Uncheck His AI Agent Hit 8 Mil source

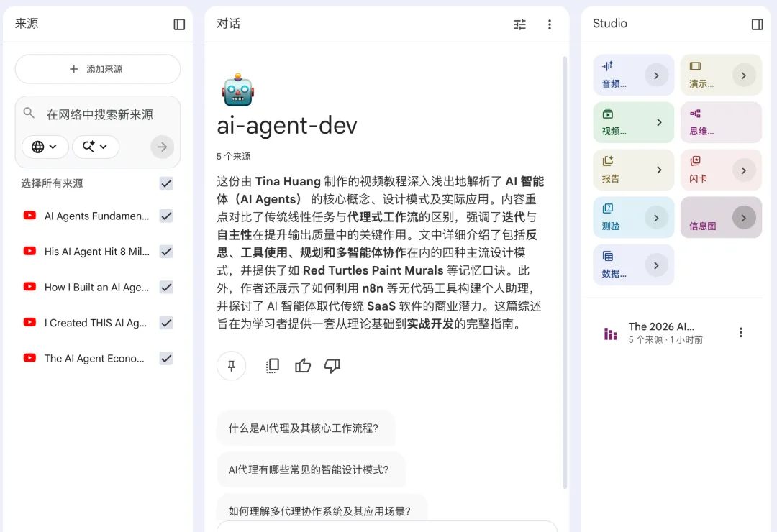click(x=166, y=252)
